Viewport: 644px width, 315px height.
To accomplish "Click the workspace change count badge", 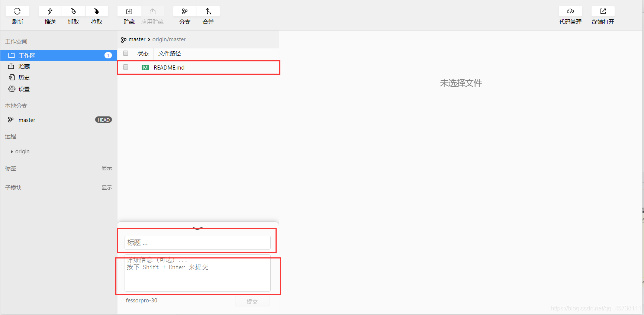I will pos(108,55).
